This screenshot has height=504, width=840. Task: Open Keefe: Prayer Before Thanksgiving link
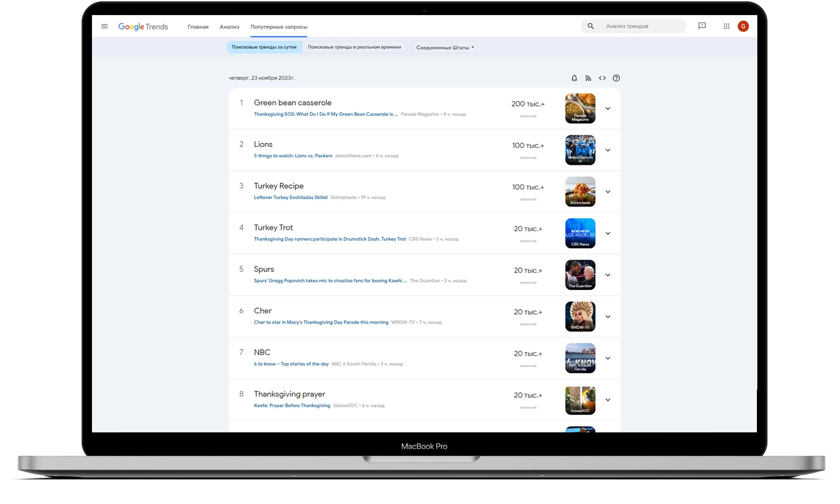292,405
